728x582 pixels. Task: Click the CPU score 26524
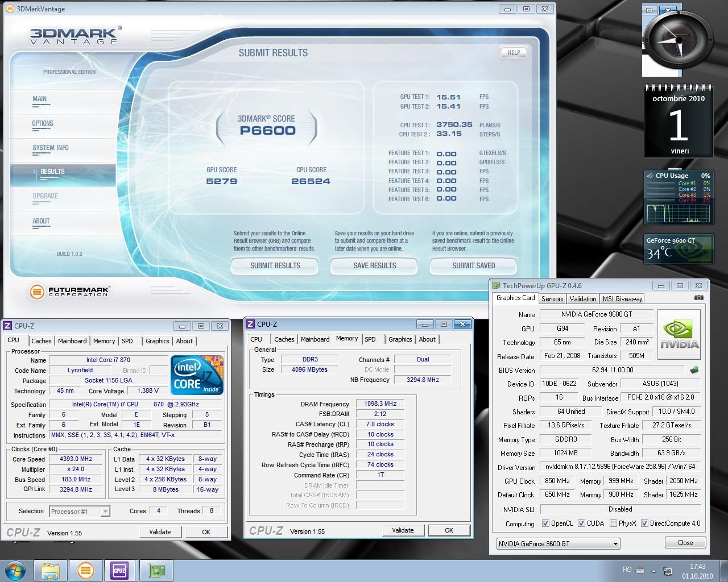pos(311,181)
